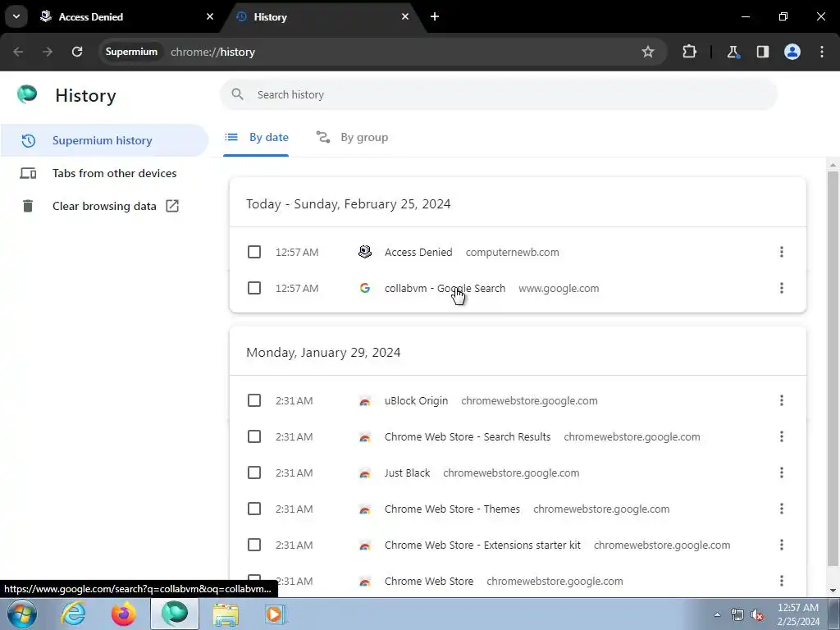The image size is (840, 630).
Task: Check the Extensions starter kit checkbox
Action: (254, 545)
